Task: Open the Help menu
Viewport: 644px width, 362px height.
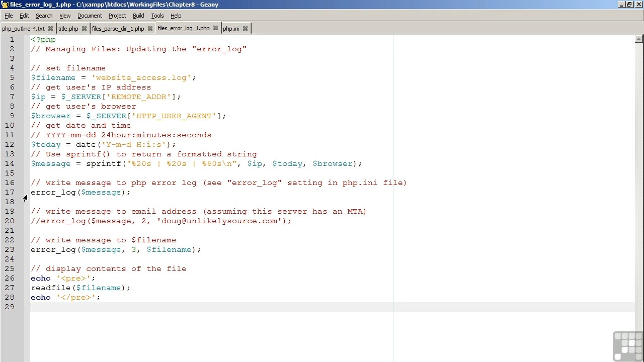Action: (x=176, y=16)
